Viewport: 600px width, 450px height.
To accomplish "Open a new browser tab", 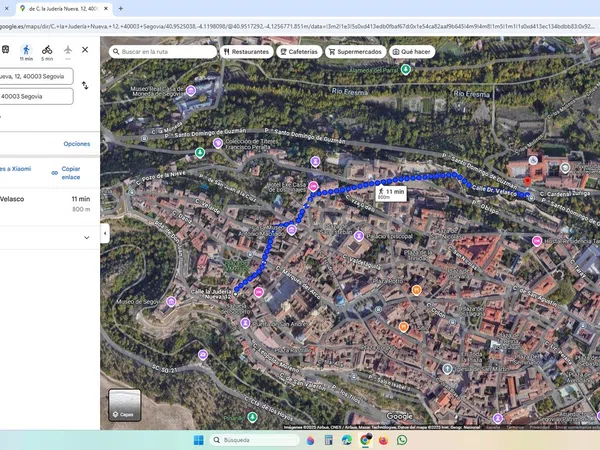I will pos(121,8).
